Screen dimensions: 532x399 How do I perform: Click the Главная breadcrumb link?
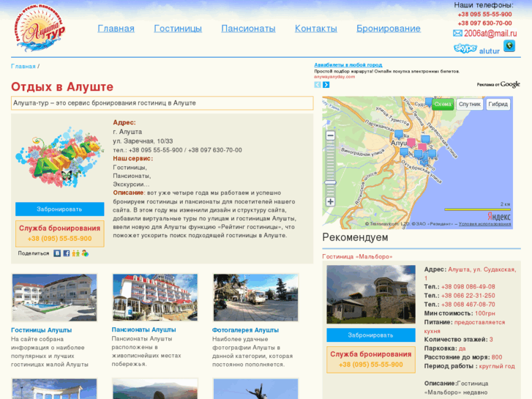click(23, 66)
